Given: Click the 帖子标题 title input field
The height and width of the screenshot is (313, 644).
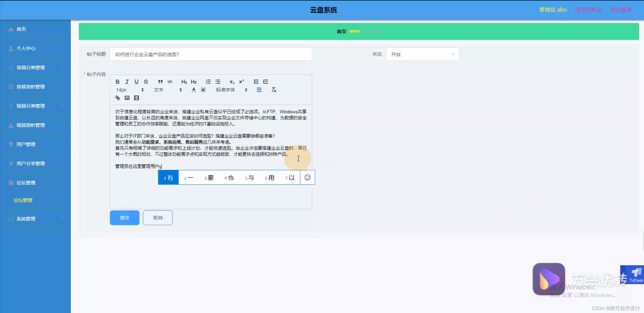Looking at the screenshot, I should click(x=211, y=54).
